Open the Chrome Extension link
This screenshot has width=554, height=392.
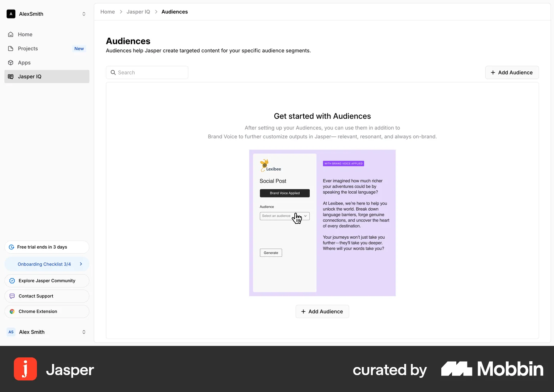pyautogui.click(x=47, y=311)
